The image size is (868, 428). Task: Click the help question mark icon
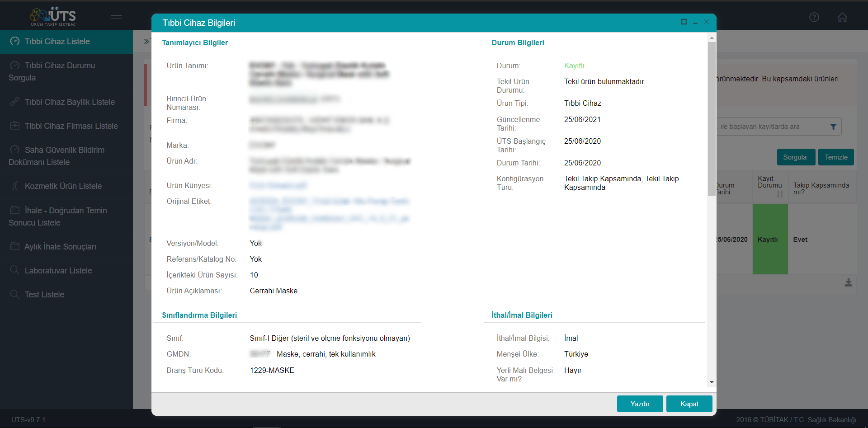coord(814,17)
